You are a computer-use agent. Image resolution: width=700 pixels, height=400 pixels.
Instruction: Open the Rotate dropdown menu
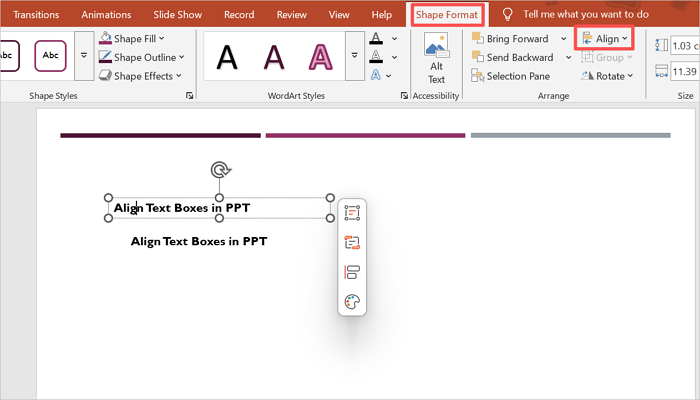607,76
